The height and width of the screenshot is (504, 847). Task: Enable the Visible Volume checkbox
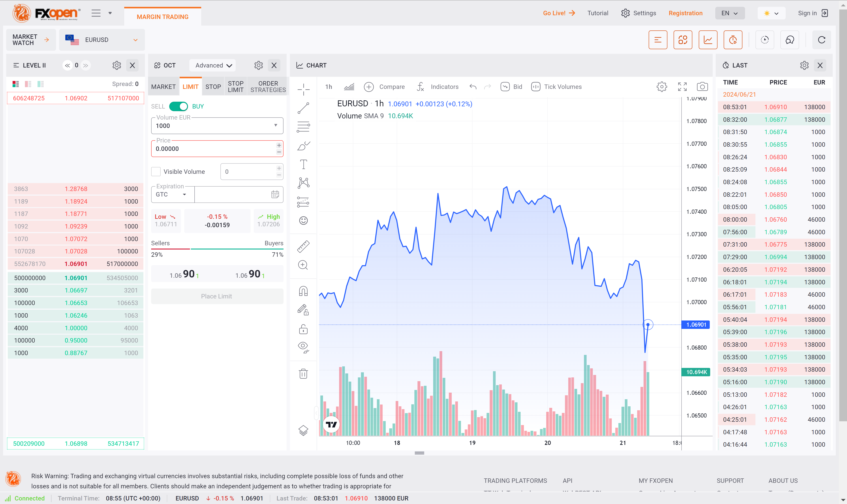(x=156, y=172)
